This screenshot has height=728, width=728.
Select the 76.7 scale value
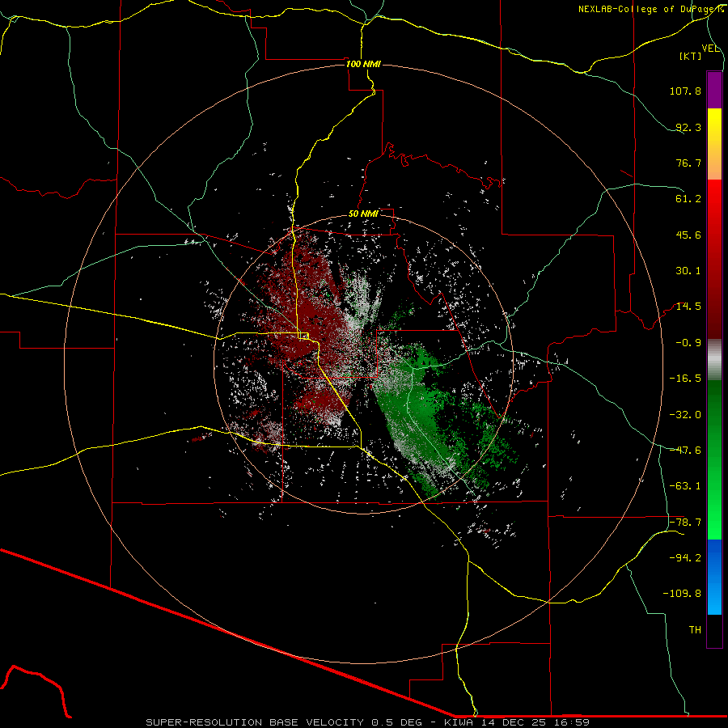tap(688, 163)
